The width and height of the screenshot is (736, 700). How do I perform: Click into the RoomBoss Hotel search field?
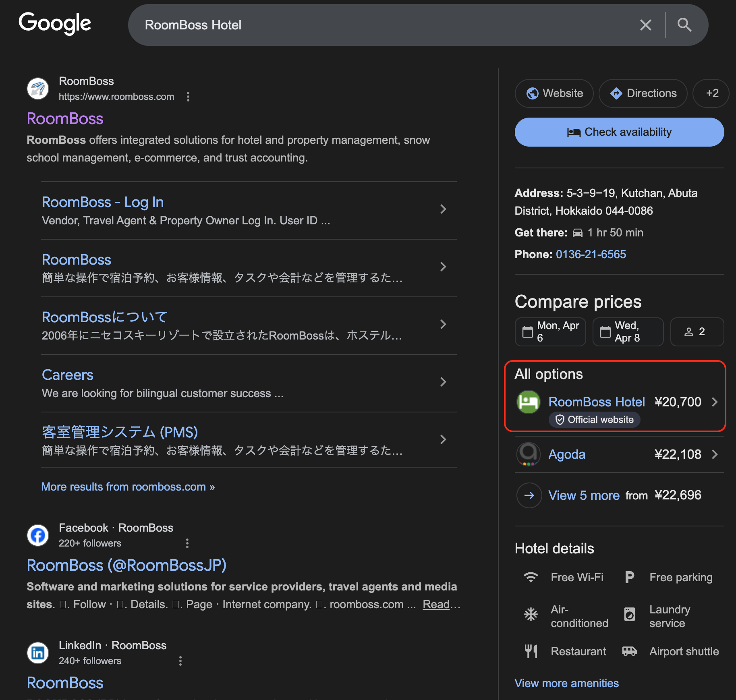[x=363, y=25]
